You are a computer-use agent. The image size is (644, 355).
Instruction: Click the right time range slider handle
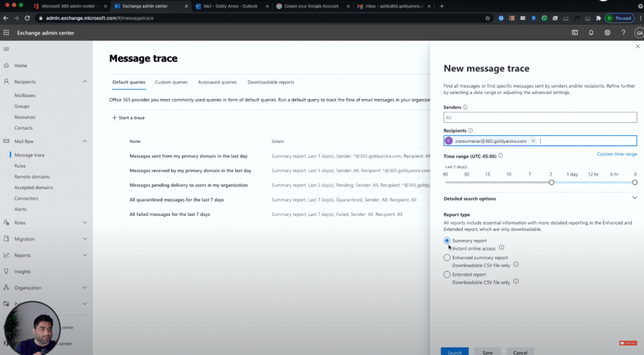[x=635, y=182]
